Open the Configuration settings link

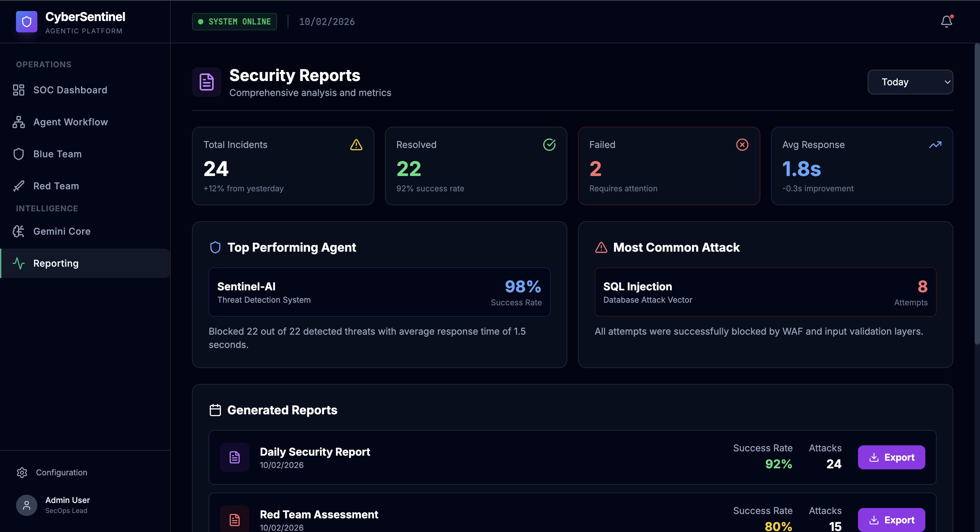[61, 472]
